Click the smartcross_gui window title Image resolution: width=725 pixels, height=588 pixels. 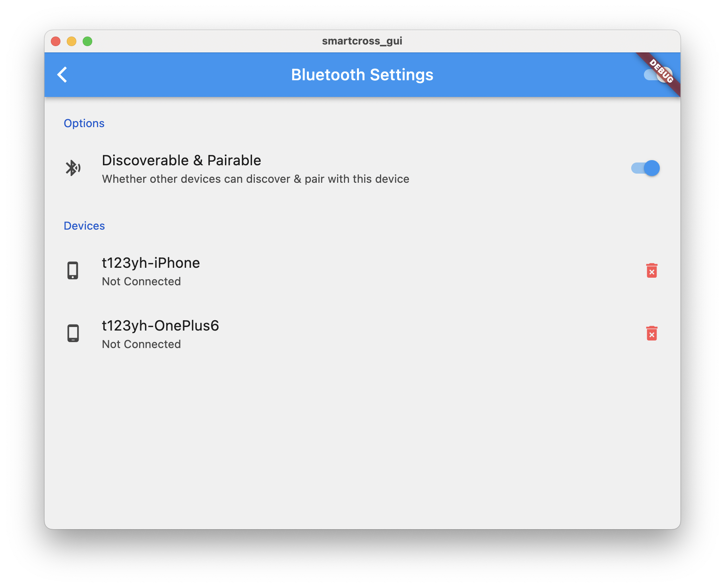[x=362, y=41]
